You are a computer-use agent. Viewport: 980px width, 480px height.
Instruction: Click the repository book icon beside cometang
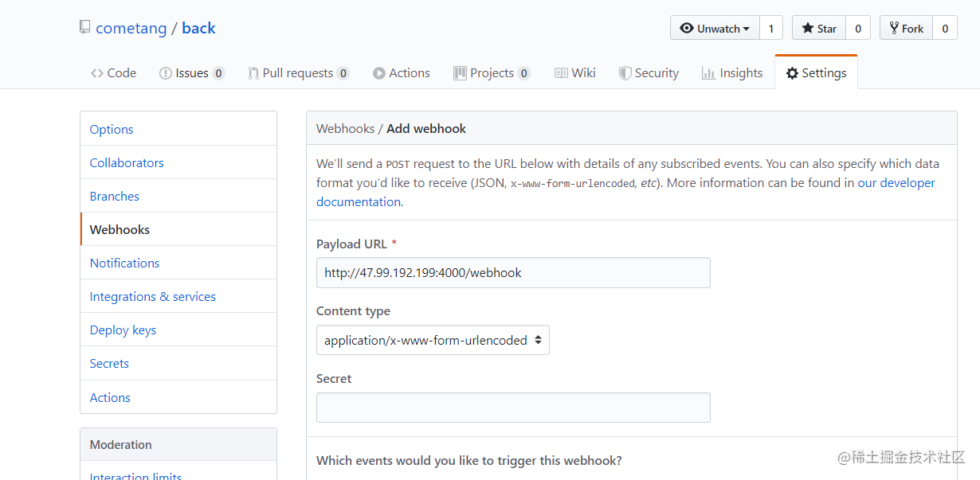point(84,27)
